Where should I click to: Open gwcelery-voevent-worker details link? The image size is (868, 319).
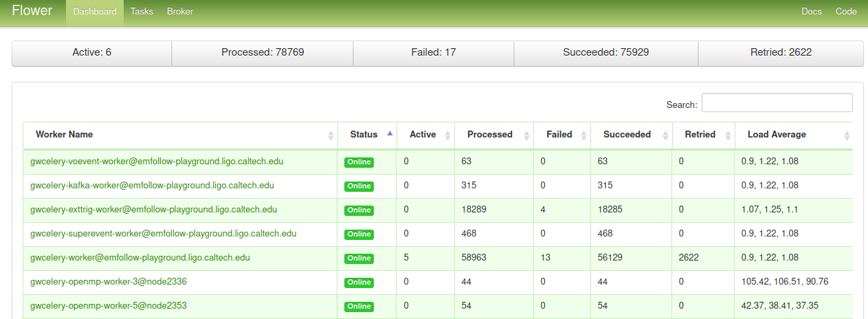[x=157, y=162]
